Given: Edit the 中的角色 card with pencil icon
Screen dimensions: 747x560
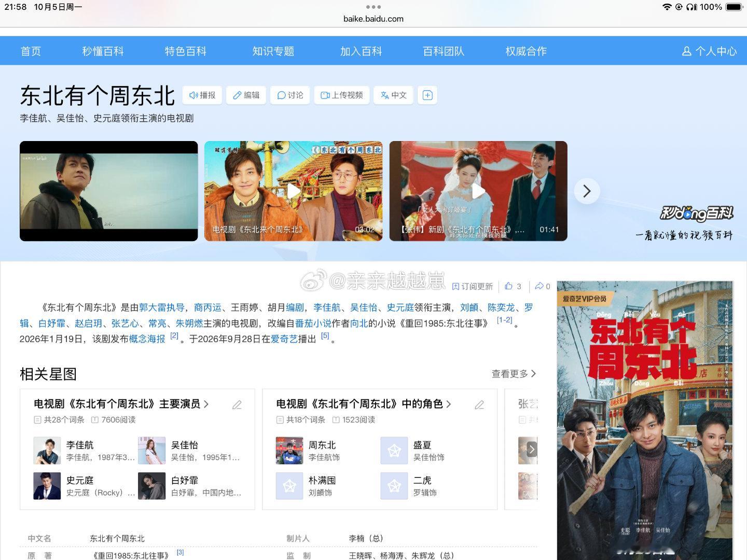Looking at the screenshot, I should [479, 404].
